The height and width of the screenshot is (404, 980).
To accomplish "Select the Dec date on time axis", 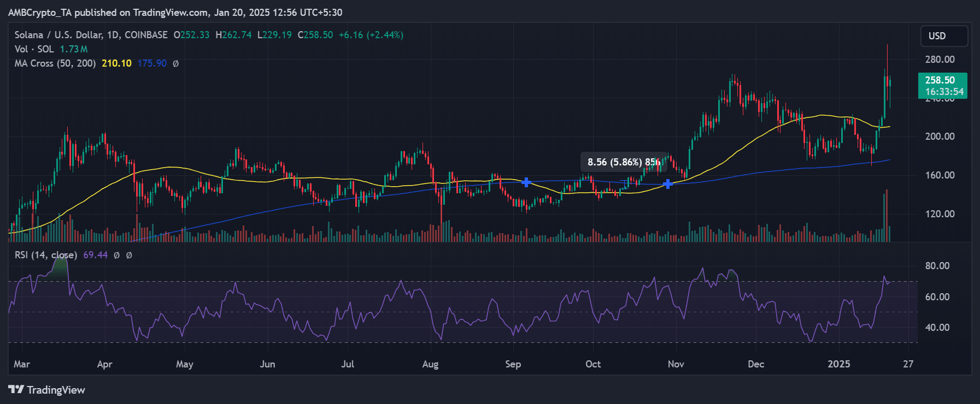I will point(756,364).
